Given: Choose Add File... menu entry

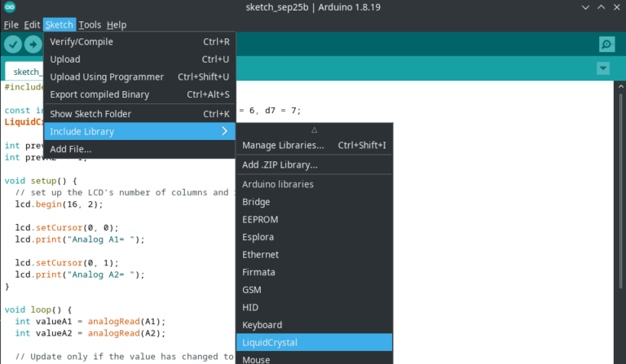Looking at the screenshot, I should coord(71,149).
